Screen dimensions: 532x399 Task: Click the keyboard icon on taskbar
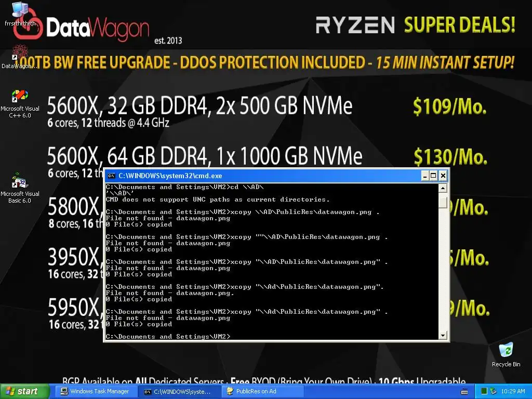click(464, 392)
